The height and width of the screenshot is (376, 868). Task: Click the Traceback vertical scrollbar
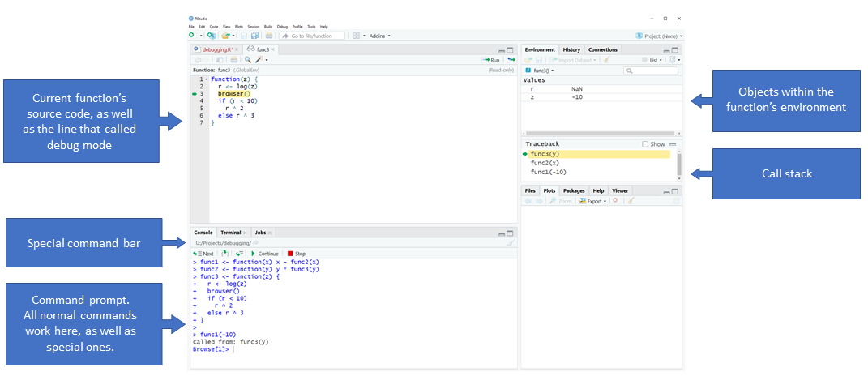point(678,164)
